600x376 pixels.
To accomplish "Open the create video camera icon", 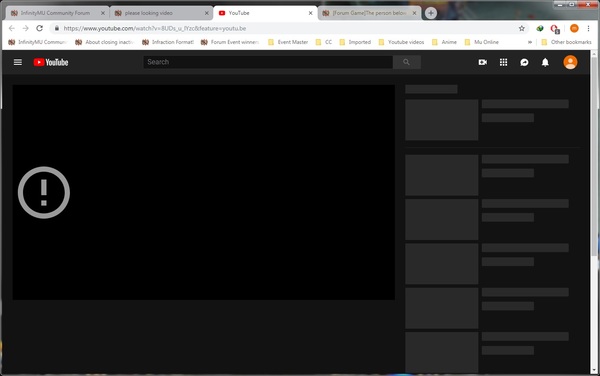I will (483, 62).
